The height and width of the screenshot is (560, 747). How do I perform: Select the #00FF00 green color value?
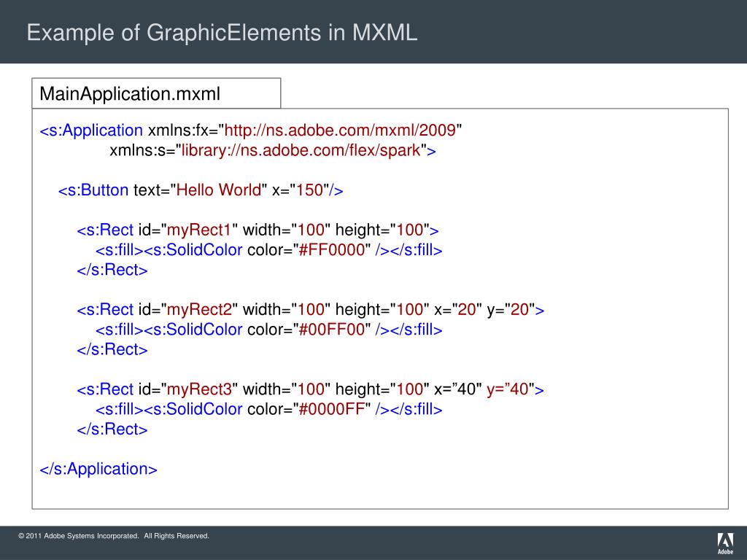click(332, 330)
